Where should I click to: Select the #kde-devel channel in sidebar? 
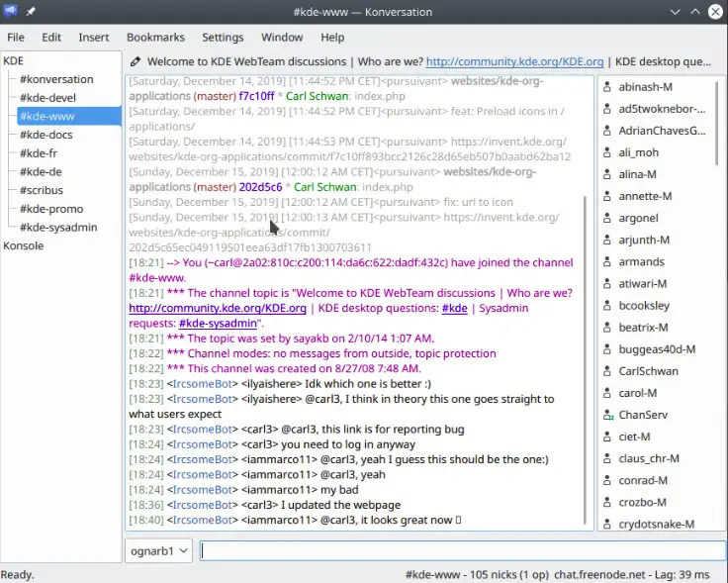pyautogui.click(x=47, y=98)
